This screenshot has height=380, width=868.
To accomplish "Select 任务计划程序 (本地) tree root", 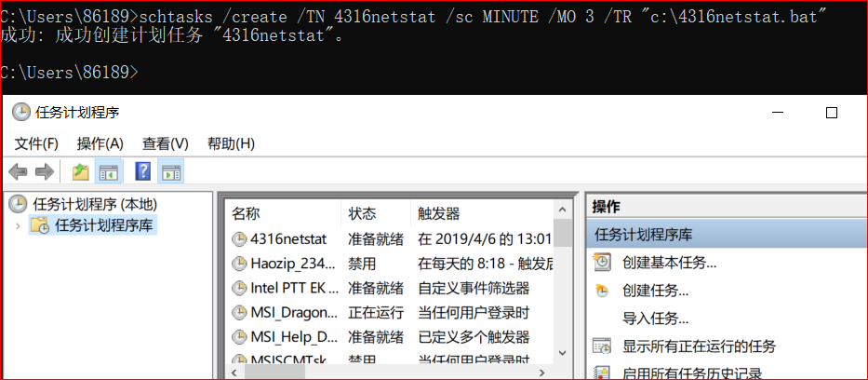I will point(95,204).
